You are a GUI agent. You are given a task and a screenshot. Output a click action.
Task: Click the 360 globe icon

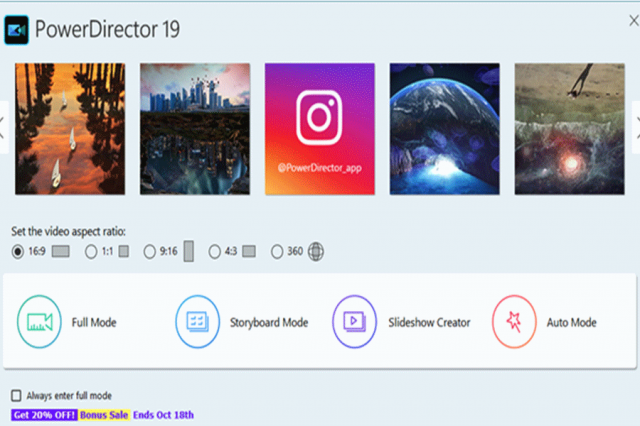[x=316, y=251]
